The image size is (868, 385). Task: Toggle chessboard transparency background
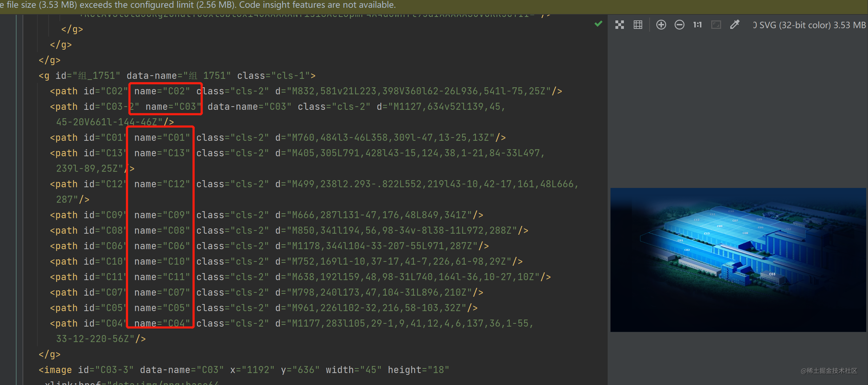(620, 25)
